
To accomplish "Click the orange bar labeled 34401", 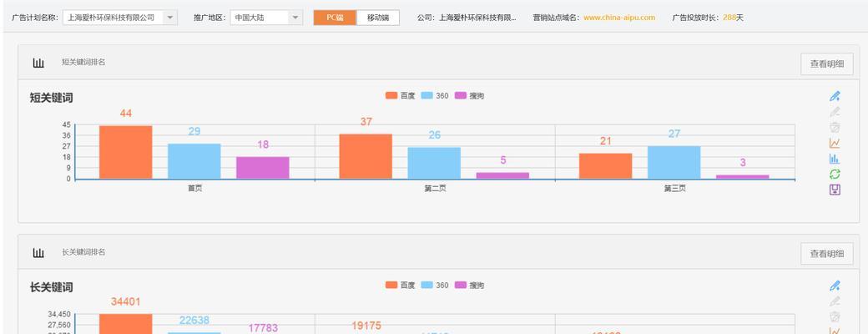I will point(126,324).
